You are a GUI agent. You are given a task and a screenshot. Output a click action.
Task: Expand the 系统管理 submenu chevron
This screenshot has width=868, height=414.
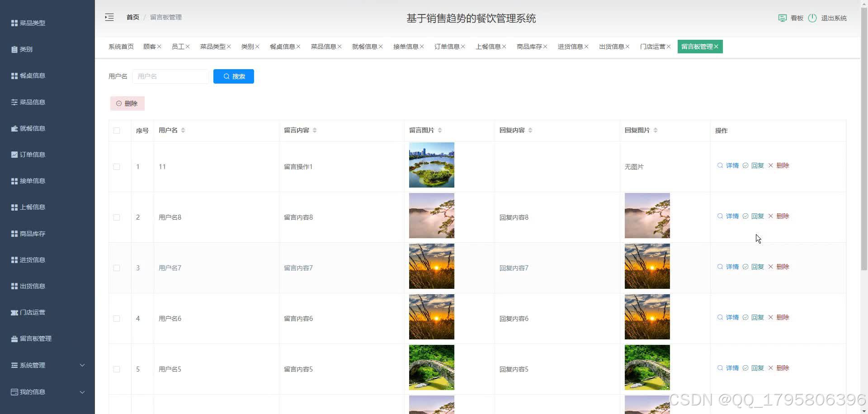coord(82,365)
